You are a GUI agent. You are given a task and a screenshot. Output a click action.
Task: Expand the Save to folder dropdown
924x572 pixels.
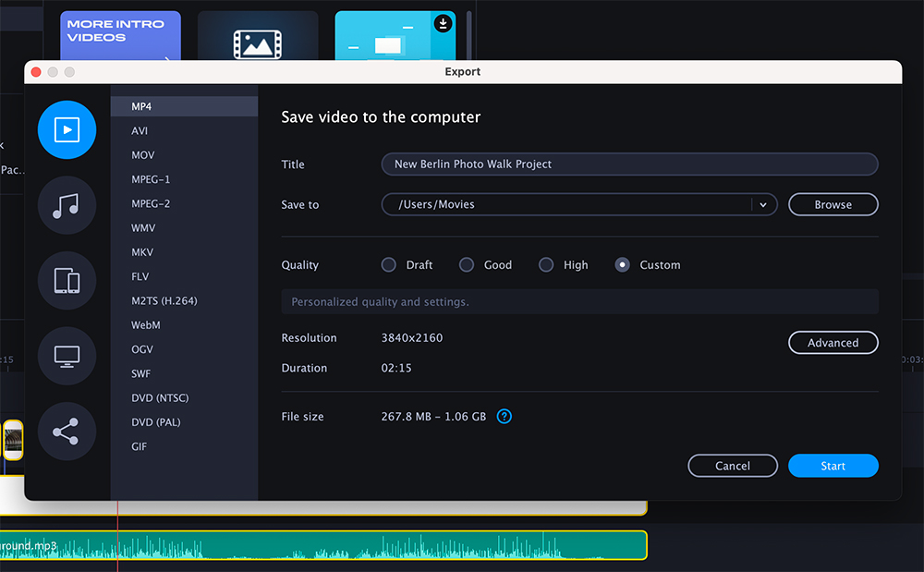click(x=763, y=204)
